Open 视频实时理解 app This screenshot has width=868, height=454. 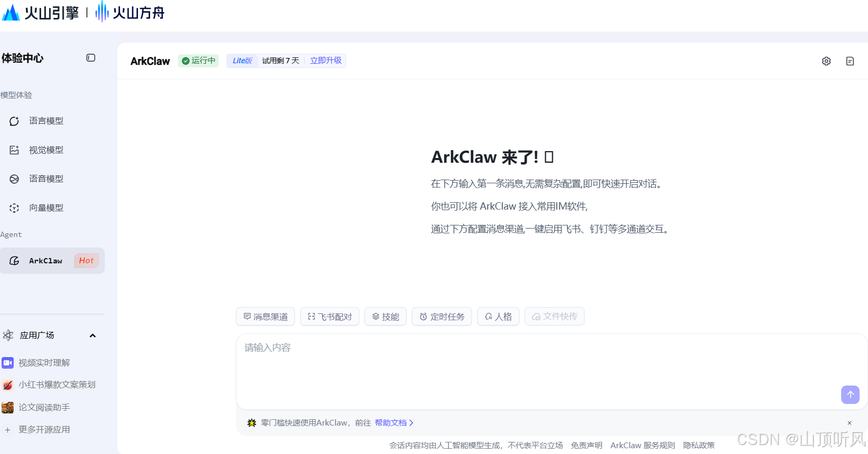44,363
